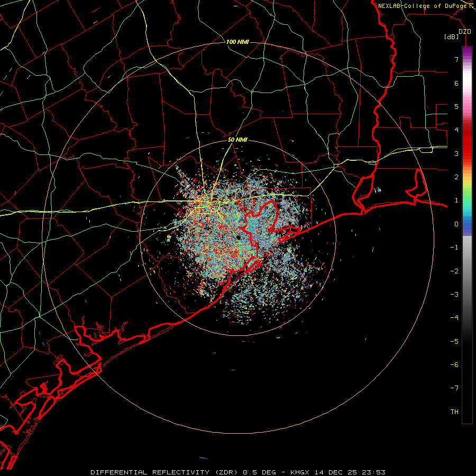Click the 'DZD' color scale title
The width and height of the screenshot is (476, 476).
click(465, 32)
